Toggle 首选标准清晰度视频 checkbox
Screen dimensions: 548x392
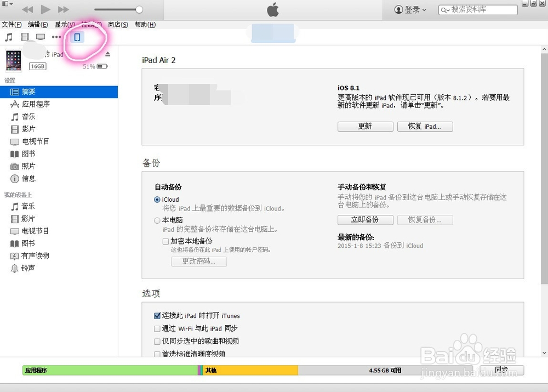coord(157,354)
